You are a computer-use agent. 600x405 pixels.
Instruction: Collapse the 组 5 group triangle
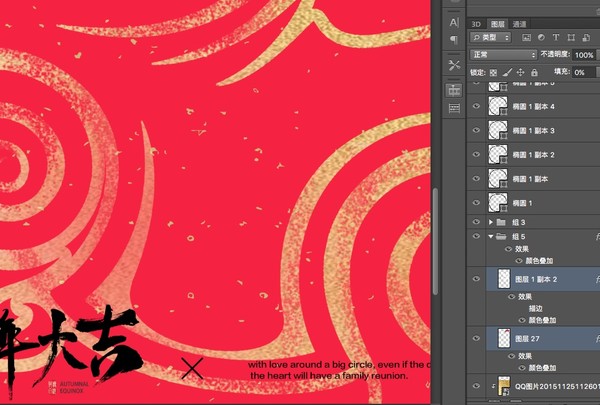[x=491, y=237]
